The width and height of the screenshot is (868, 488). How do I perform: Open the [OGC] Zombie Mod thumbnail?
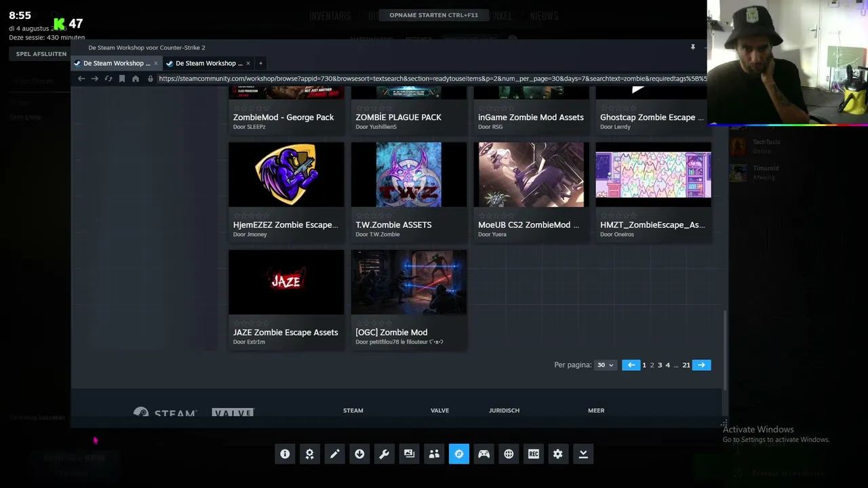coord(409,282)
